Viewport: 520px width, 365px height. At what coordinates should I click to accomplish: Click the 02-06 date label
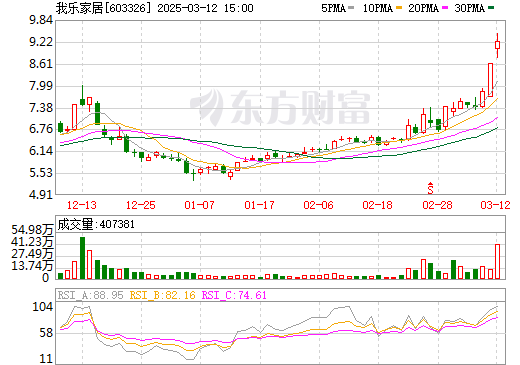coord(318,205)
